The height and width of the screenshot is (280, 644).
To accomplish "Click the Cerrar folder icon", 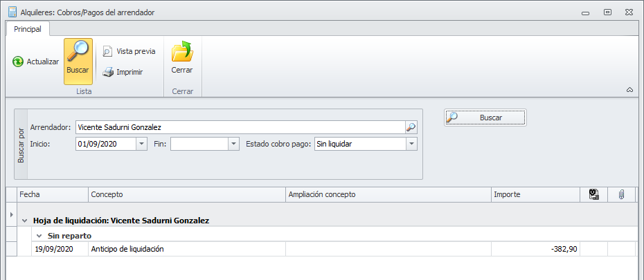I will click(182, 51).
